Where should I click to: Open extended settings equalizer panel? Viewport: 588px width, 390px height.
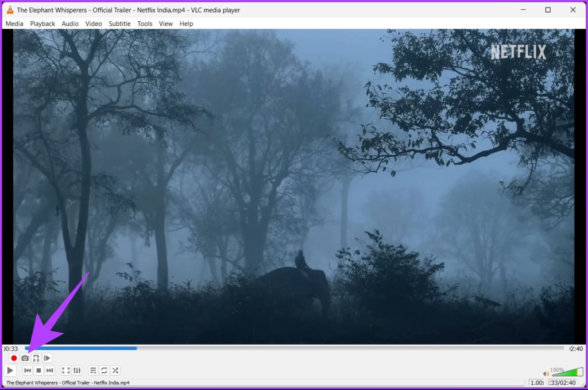tap(77, 370)
